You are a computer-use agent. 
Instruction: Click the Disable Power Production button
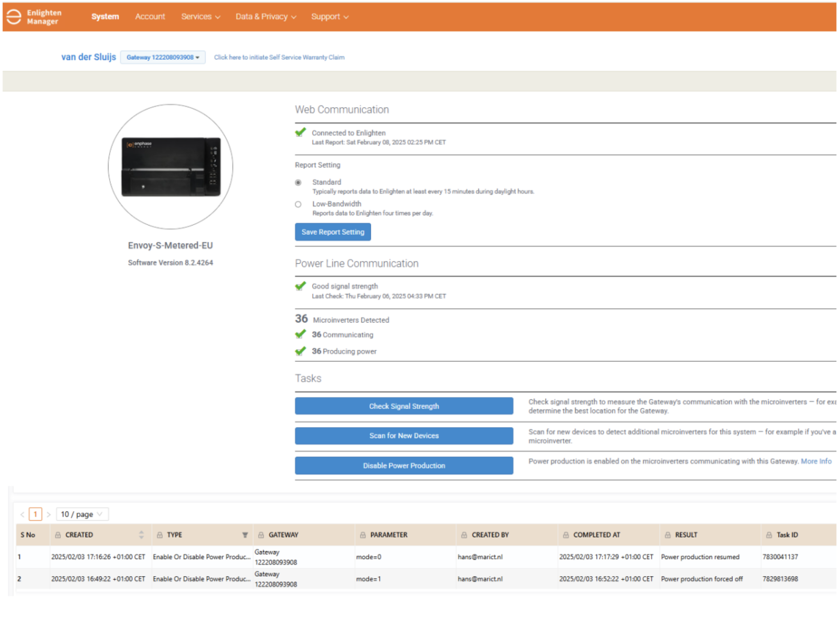404,465
